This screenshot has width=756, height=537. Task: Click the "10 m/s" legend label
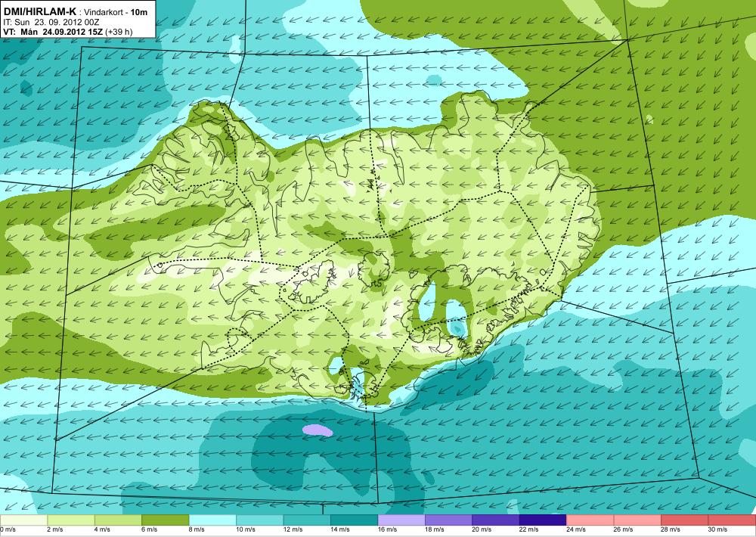click(246, 529)
